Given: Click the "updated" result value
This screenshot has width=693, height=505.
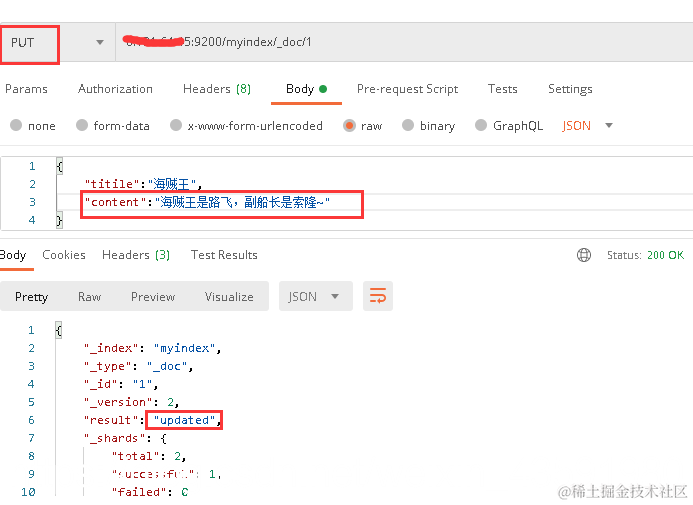Looking at the screenshot, I should 184,420.
